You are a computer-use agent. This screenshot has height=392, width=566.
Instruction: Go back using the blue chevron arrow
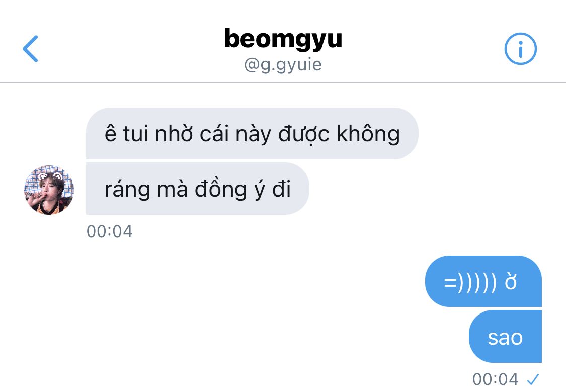[x=30, y=49]
